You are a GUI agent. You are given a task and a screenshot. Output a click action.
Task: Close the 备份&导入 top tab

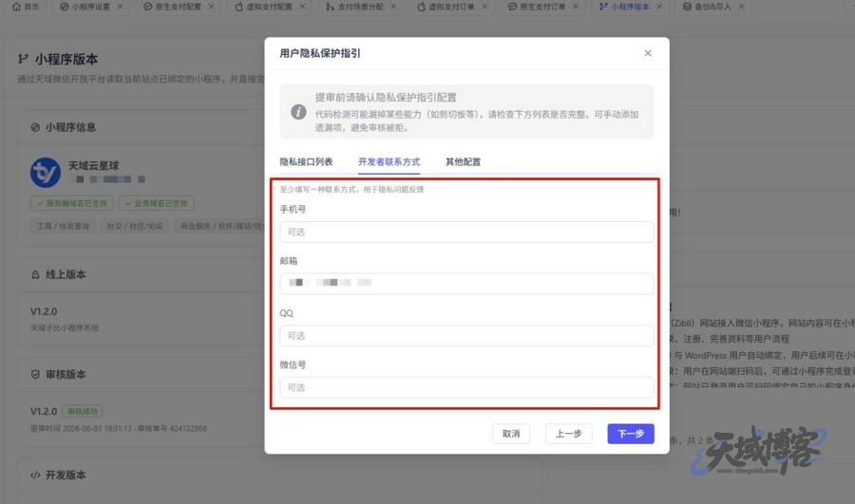pyautogui.click(x=742, y=7)
